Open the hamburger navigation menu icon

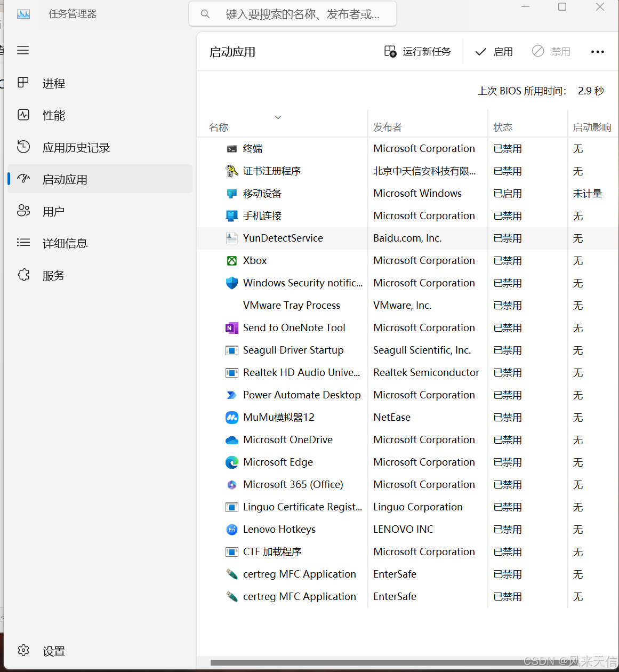(23, 50)
